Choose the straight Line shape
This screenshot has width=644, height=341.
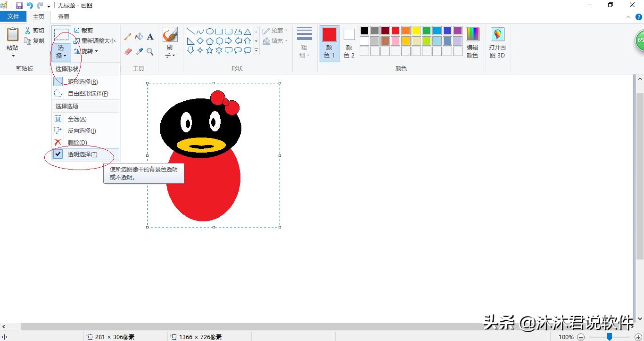191,32
